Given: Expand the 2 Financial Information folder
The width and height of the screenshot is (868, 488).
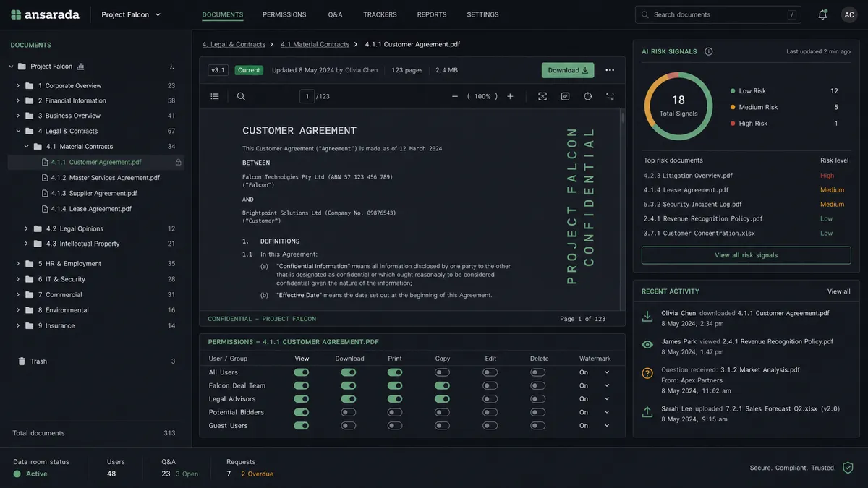Looking at the screenshot, I should click(18, 100).
